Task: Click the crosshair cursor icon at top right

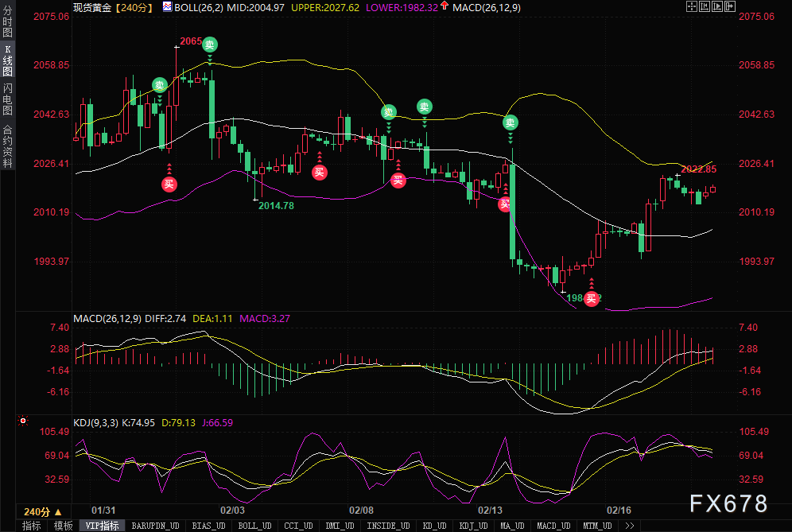Action: pyautogui.click(x=693, y=6)
